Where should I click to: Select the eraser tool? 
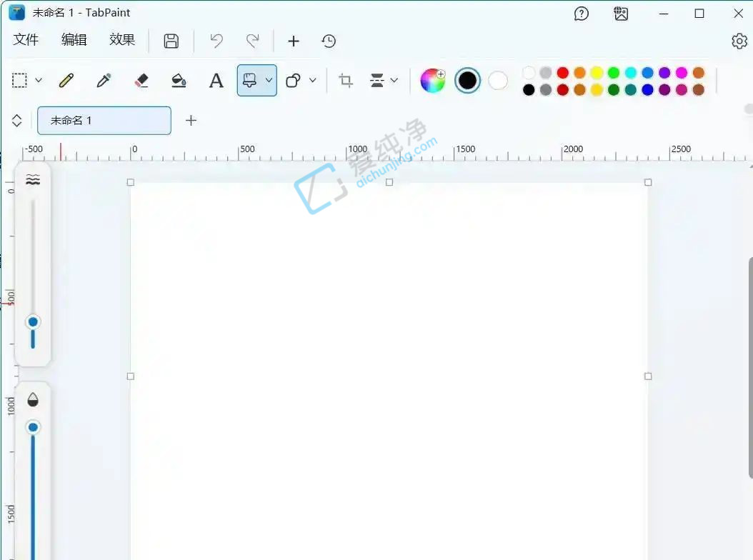click(141, 80)
